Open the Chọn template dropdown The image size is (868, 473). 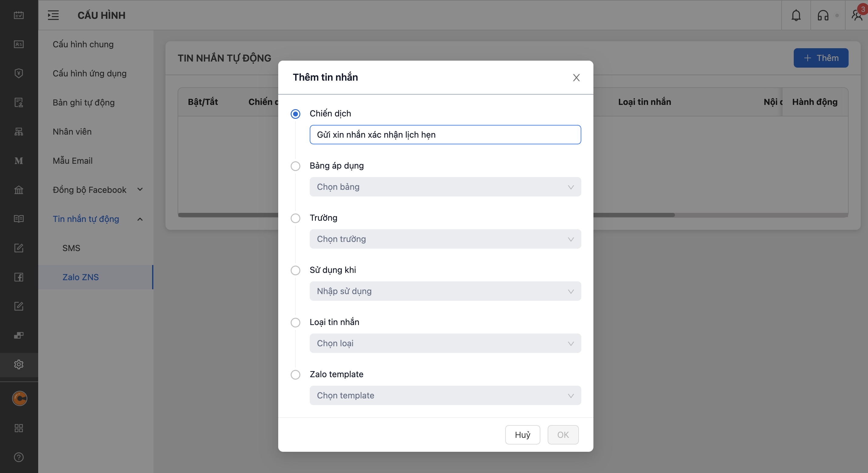[x=445, y=395]
